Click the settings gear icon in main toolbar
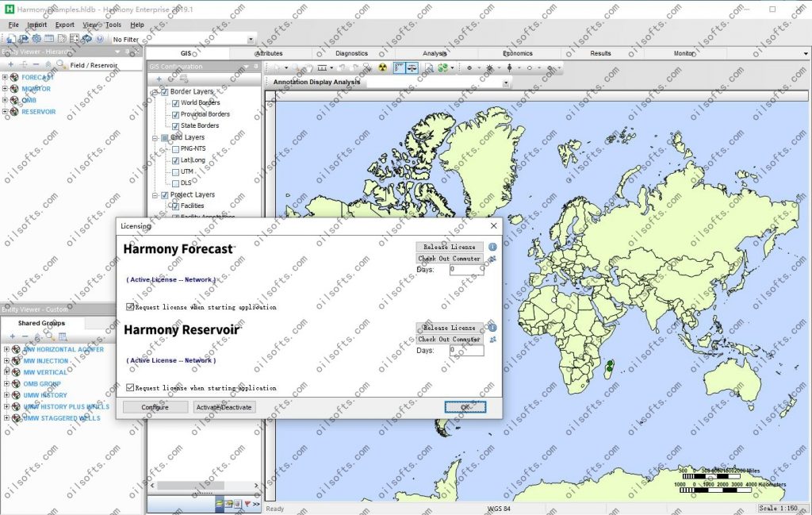Screen dimensions: 812x515 click(36, 39)
